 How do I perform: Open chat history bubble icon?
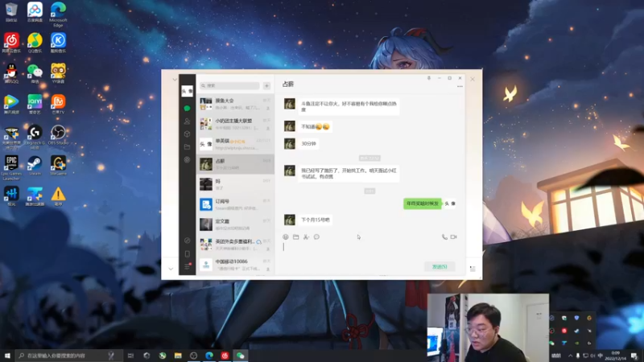point(316,237)
